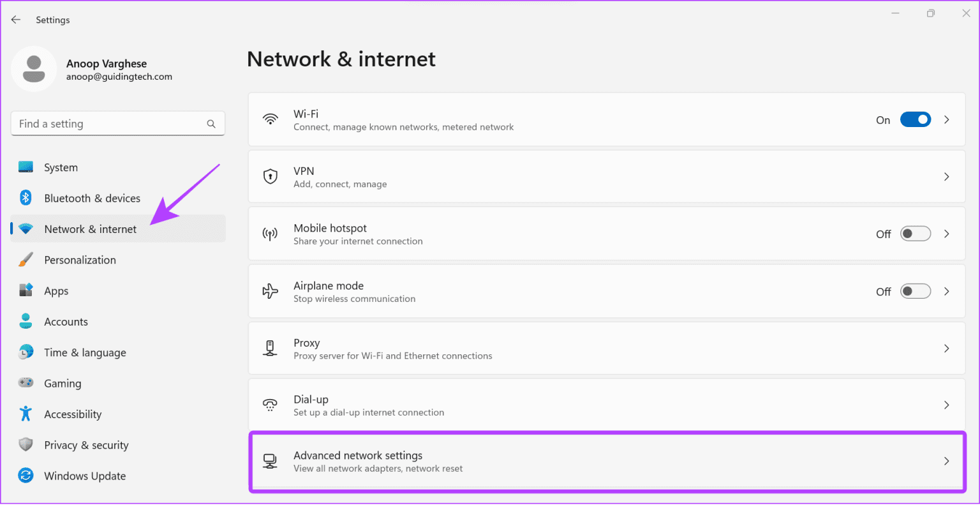Expand the Proxy row chevron
Viewport: 980px width, 505px height.
pos(946,349)
